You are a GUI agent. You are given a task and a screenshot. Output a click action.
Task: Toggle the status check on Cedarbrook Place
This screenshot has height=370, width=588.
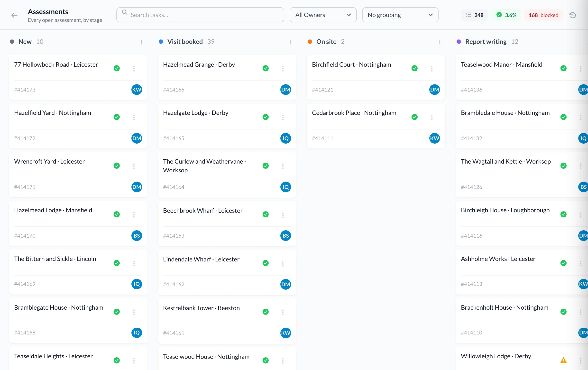415,117
